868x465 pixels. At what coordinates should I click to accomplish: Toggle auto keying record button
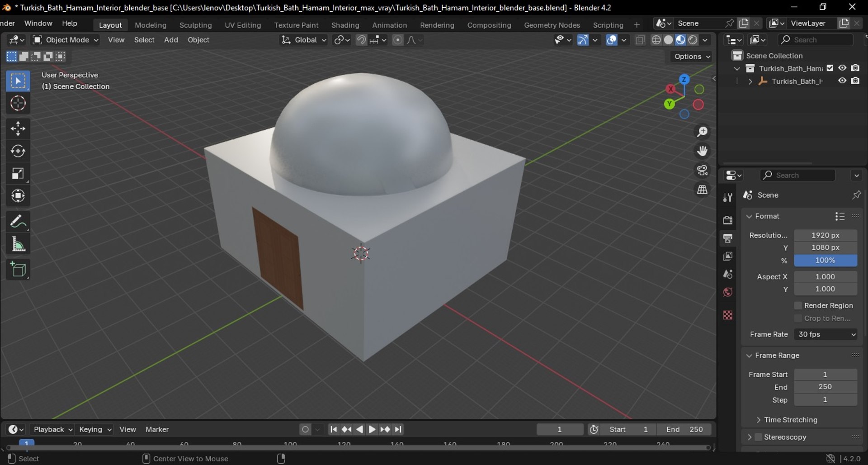tap(306, 429)
